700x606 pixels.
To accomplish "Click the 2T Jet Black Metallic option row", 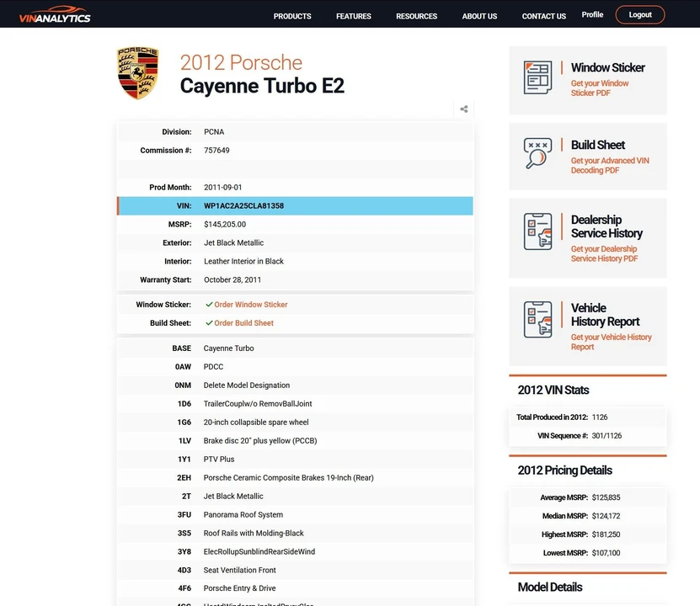I will (295, 497).
